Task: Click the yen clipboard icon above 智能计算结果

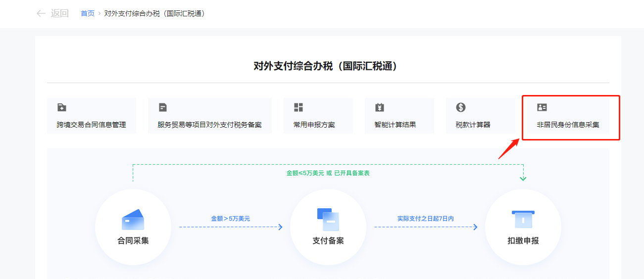Action: pyautogui.click(x=380, y=107)
